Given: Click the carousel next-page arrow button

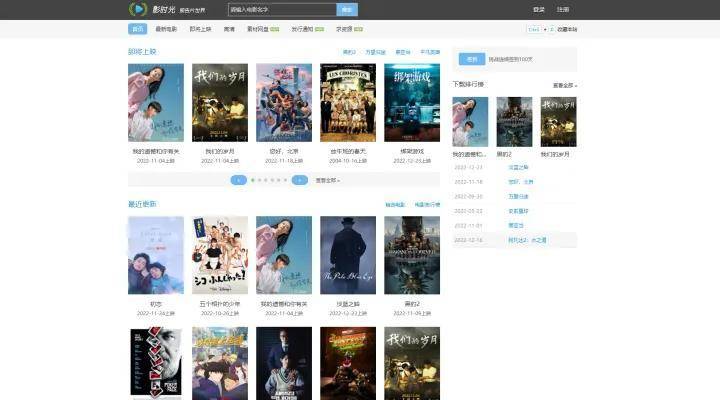Looking at the screenshot, I should pyautogui.click(x=299, y=180).
